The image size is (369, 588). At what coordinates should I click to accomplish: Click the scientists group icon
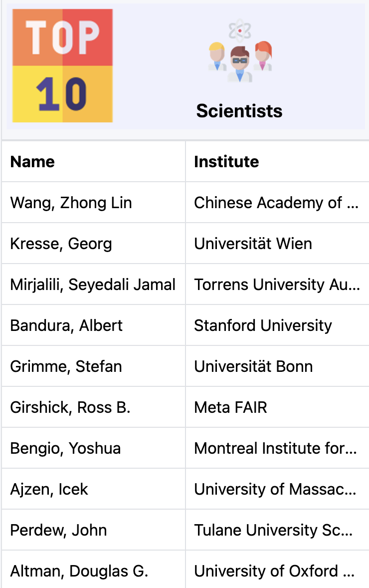point(240,53)
